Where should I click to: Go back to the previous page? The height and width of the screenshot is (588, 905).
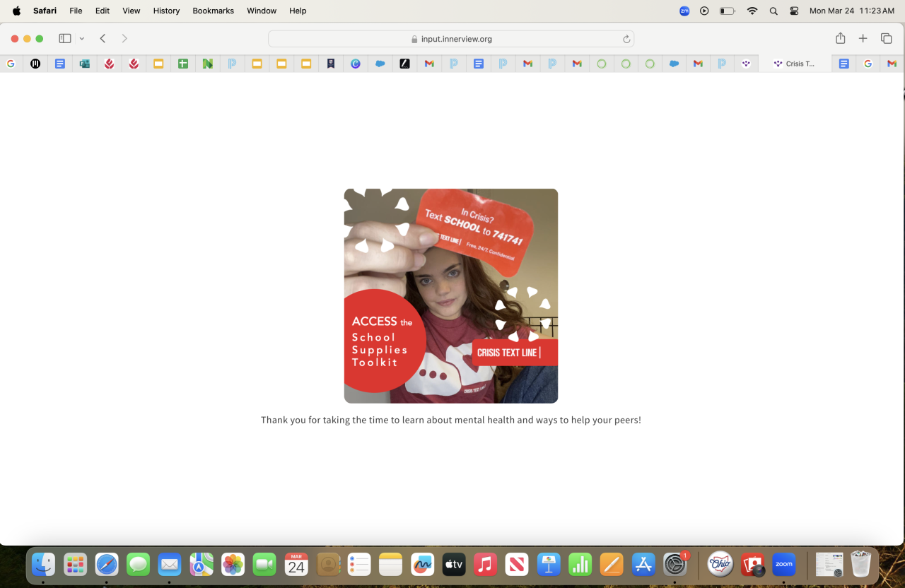(103, 38)
